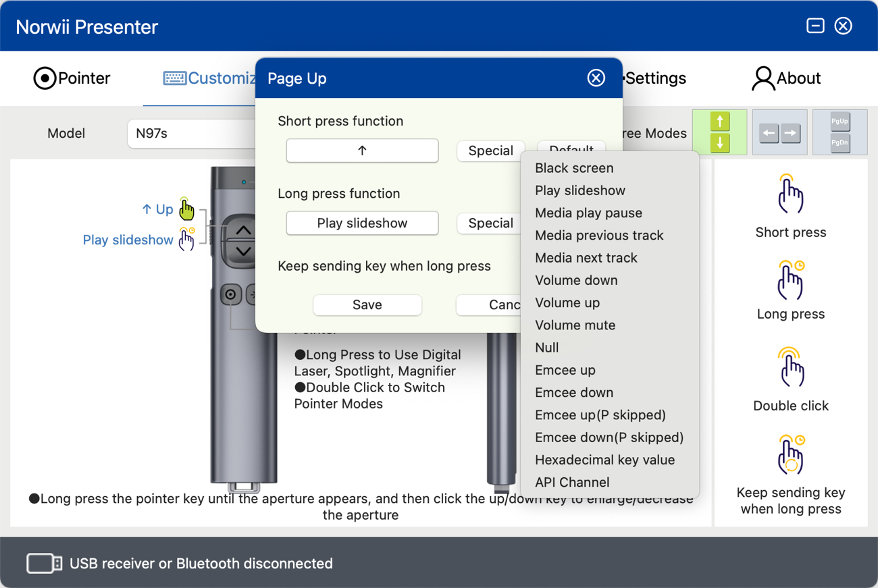
Task: Choose Emcee down(P skipped)
Action: [610, 437]
